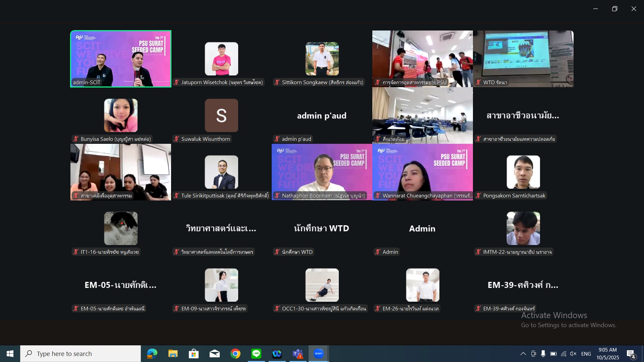Screen dimensions: 644x362
Task: Click the Type here to search box
Action: coord(80,354)
